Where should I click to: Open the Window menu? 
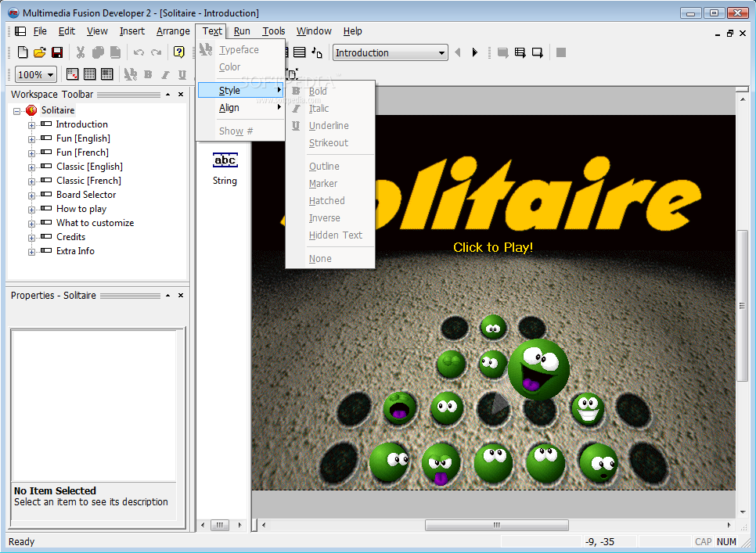point(314,31)
